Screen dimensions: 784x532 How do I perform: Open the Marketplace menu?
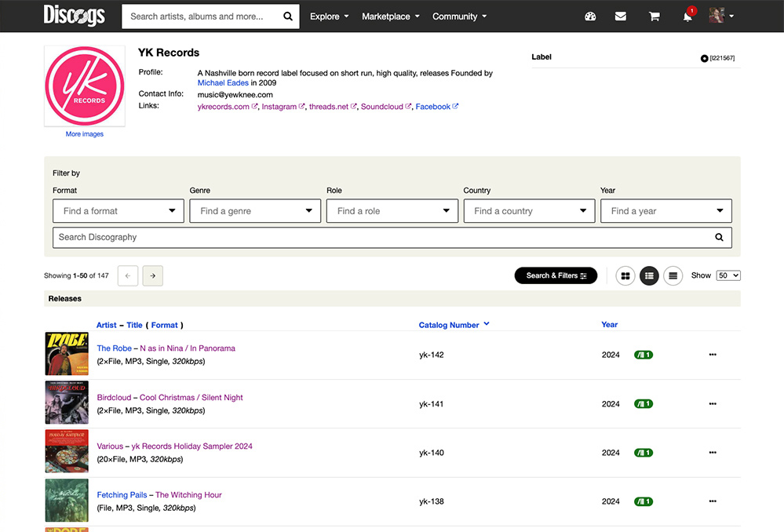391,16
